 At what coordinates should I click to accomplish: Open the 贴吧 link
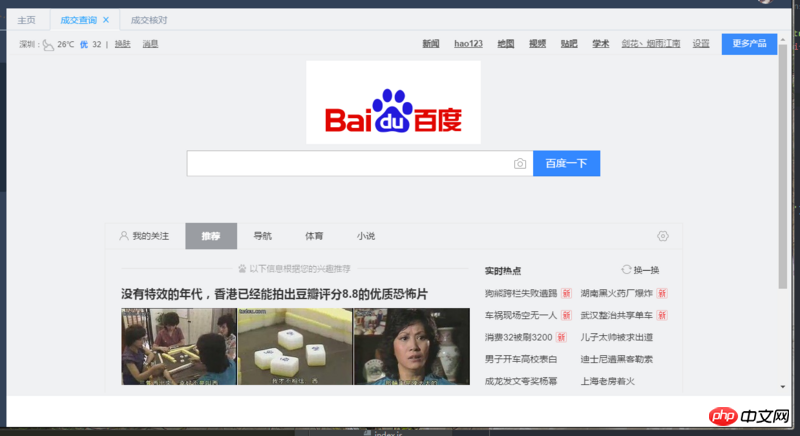point(569,44)
